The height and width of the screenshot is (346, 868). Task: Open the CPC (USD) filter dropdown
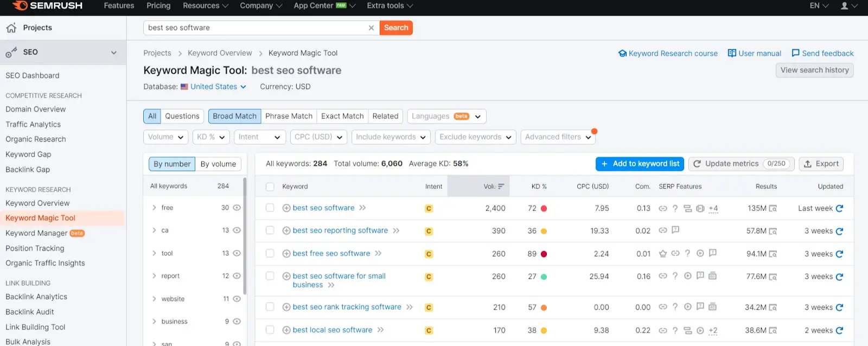318,137
